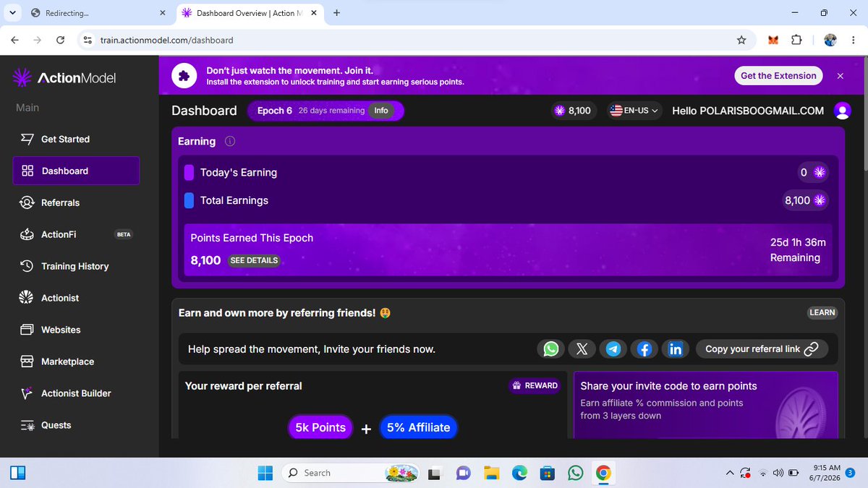Click the site information icon
Viewport: 868px width, 488px height.
point(88,40)
